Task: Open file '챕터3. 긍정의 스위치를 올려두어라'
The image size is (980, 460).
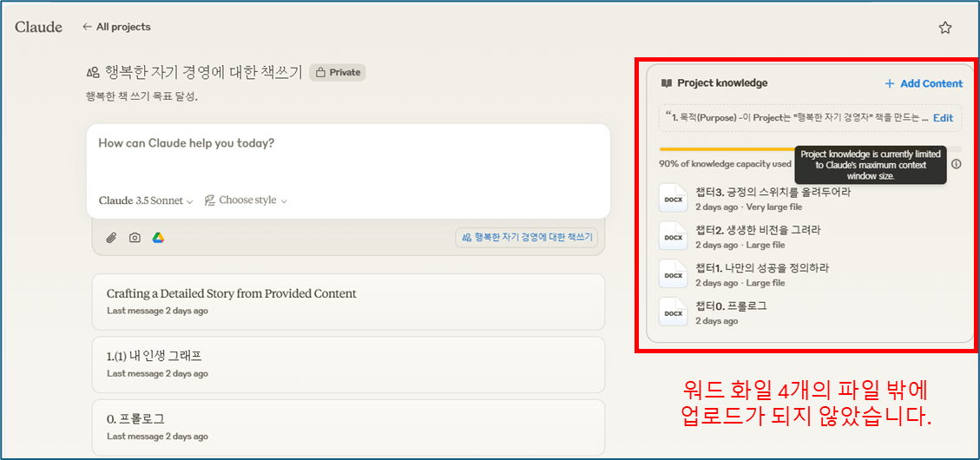Action: click(773, 193)
